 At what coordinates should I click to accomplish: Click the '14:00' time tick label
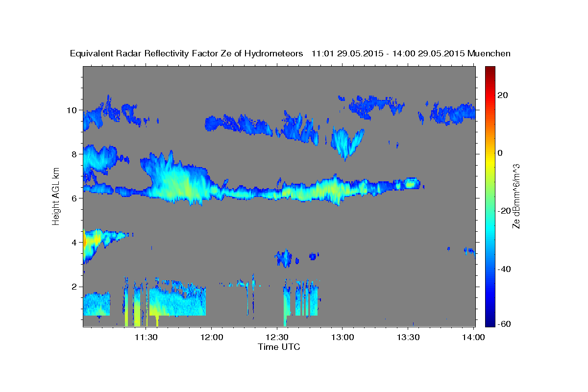tap(473, 337)
